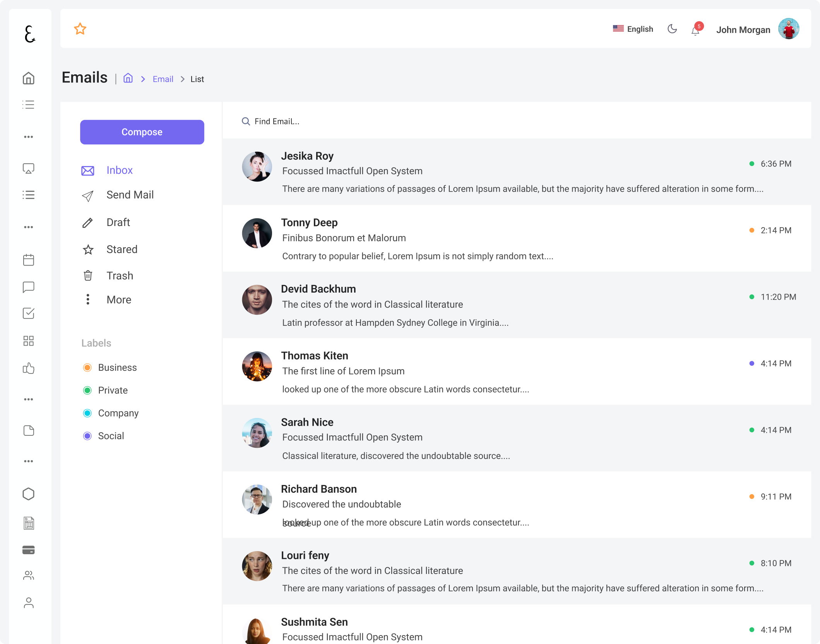This screenshot has height=644, width=820.
Task: Click the credit card icon in sidebar
Action: coord(29,550)
